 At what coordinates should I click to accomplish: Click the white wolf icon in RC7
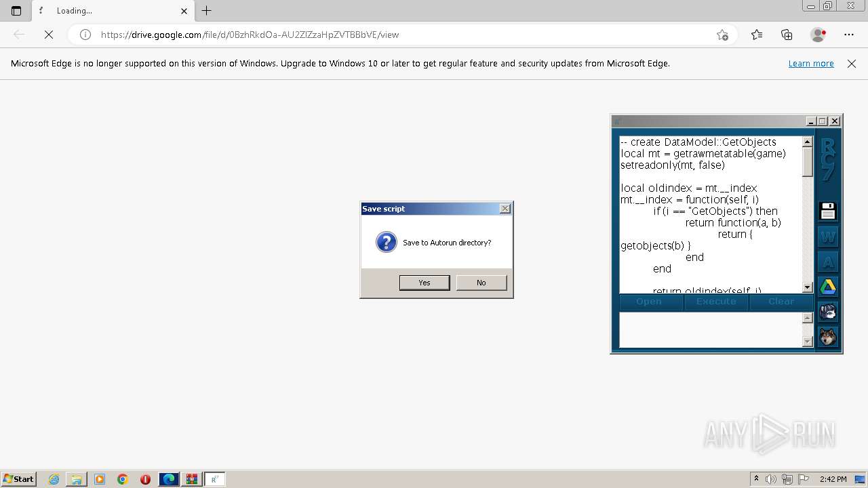[x=827, y=312]
